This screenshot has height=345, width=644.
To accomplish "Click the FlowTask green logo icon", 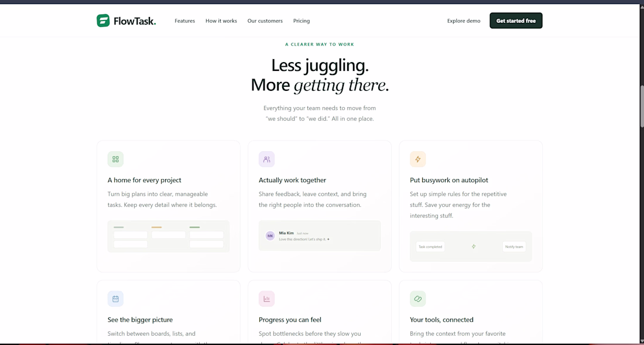I will [103, 21].
